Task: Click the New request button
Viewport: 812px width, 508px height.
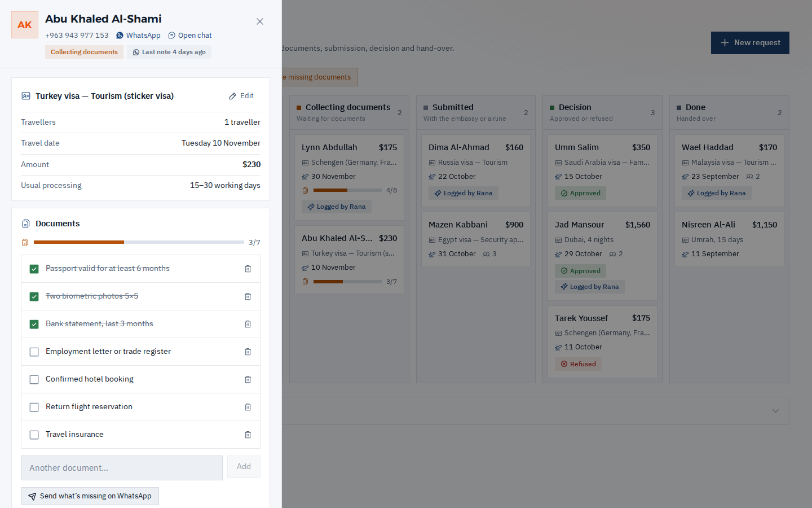Action: 750,43
